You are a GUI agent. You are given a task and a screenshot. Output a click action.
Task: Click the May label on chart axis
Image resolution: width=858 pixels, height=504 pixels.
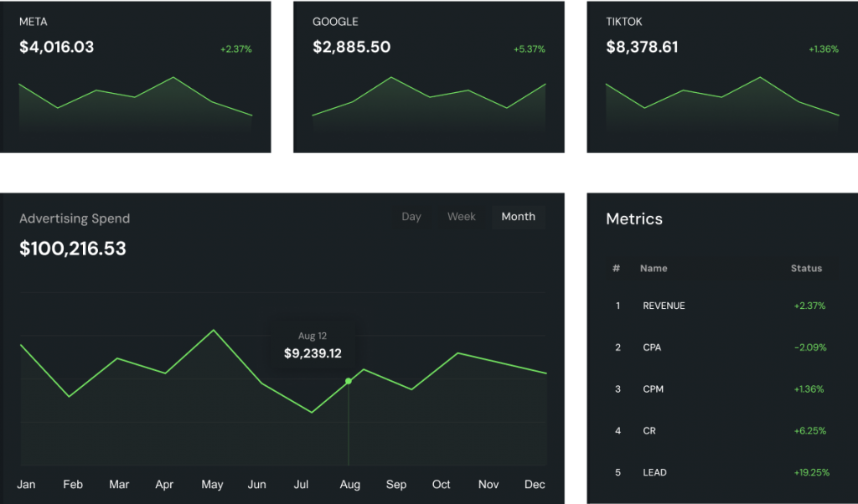212,485
